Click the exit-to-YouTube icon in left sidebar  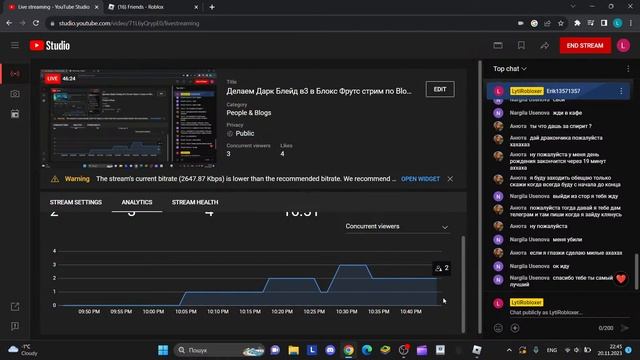tap(15, 307)
